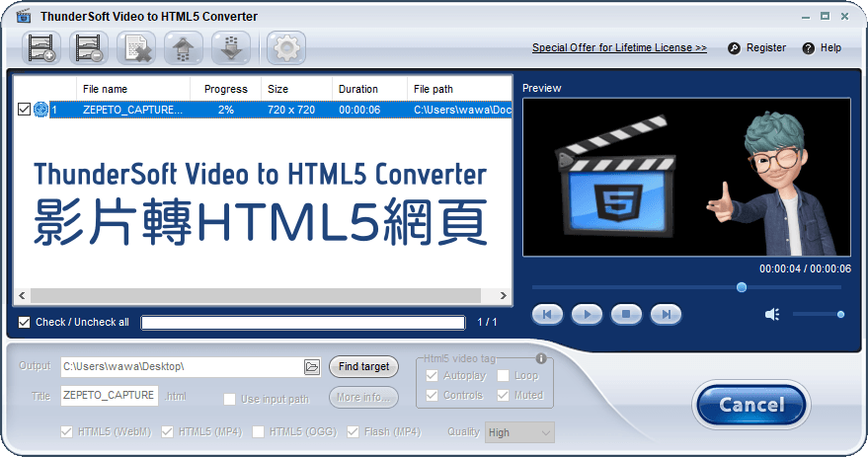Stop the preview playback
Viewport: 868px width, 457px height.
click(x=626, y=314)
